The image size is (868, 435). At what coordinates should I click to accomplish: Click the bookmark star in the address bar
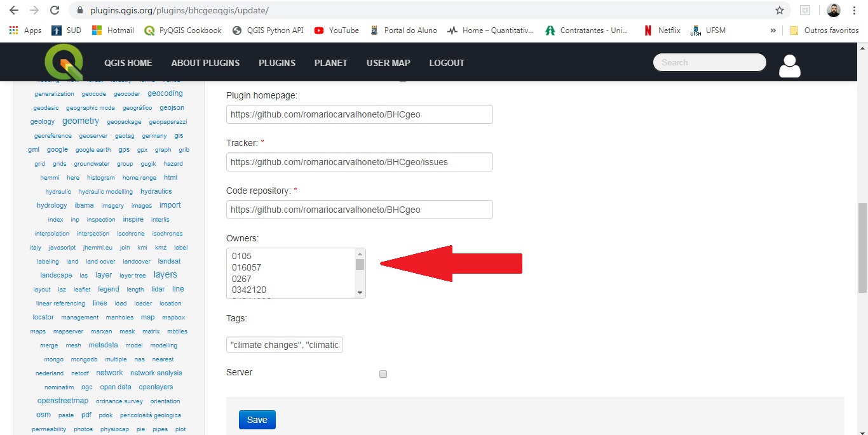(x=779, y=10)
